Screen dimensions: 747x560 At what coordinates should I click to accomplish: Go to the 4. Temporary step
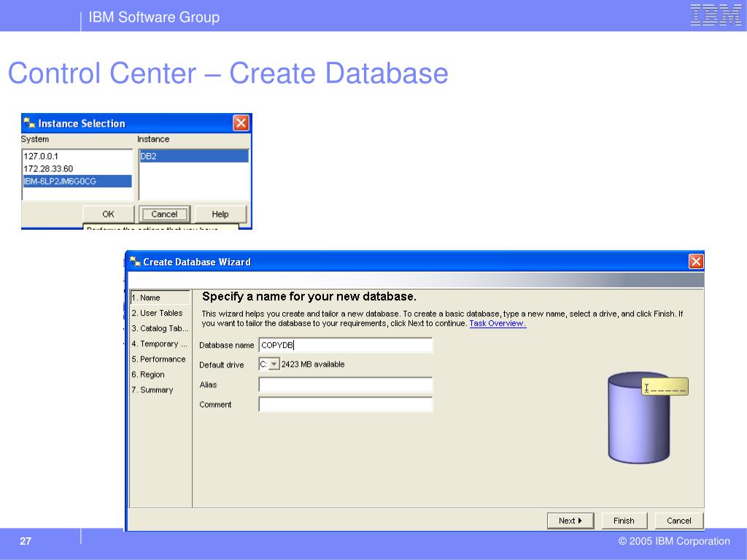[x=160, y=344]
